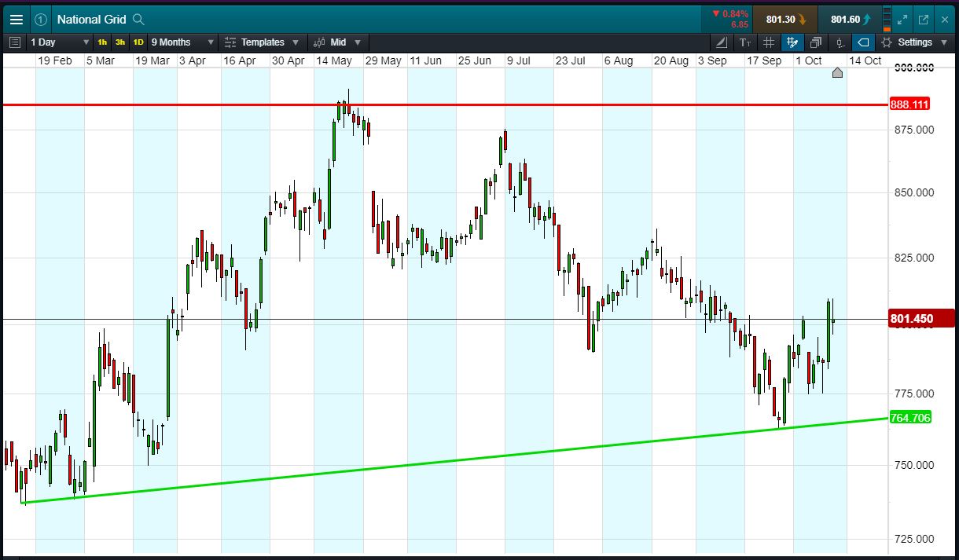Toggle the crosshair picker grid tool
The width and height of the screenshot is (959, 560).
(792, 42)
